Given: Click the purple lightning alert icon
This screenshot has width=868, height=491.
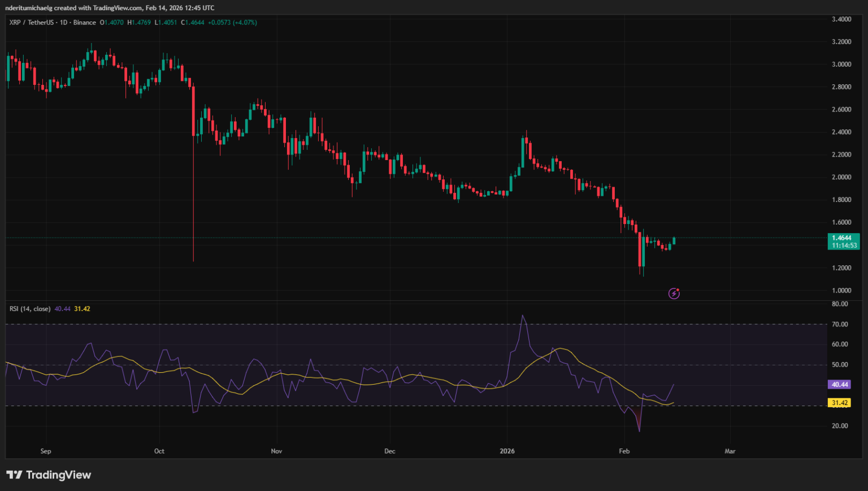Looking at the screenshot, I should (x=674, y=293).
